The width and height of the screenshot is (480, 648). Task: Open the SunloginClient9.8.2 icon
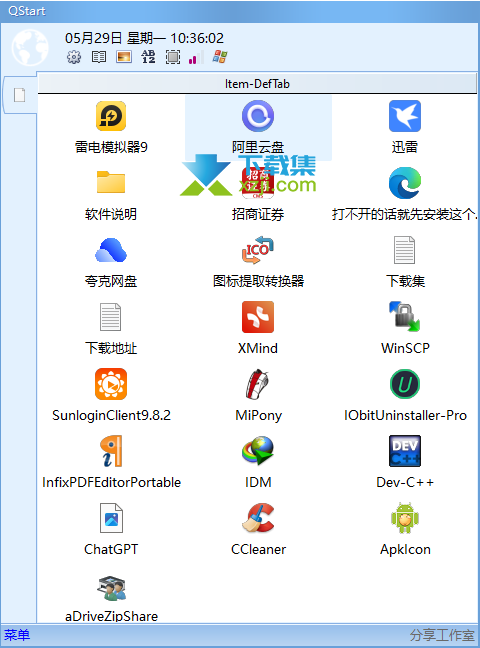click(x=111, y=384)
